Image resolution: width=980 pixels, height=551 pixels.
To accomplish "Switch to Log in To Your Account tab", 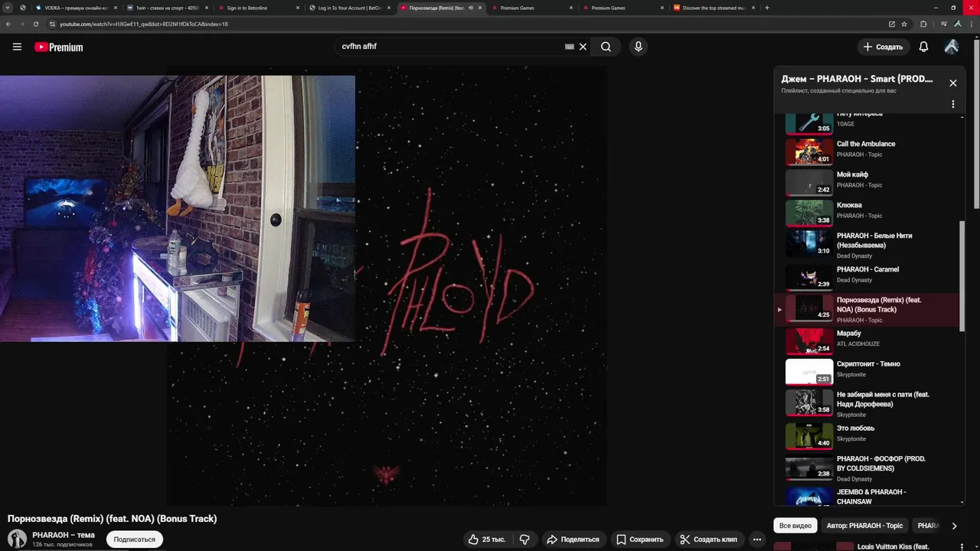I will coord(349,8).
